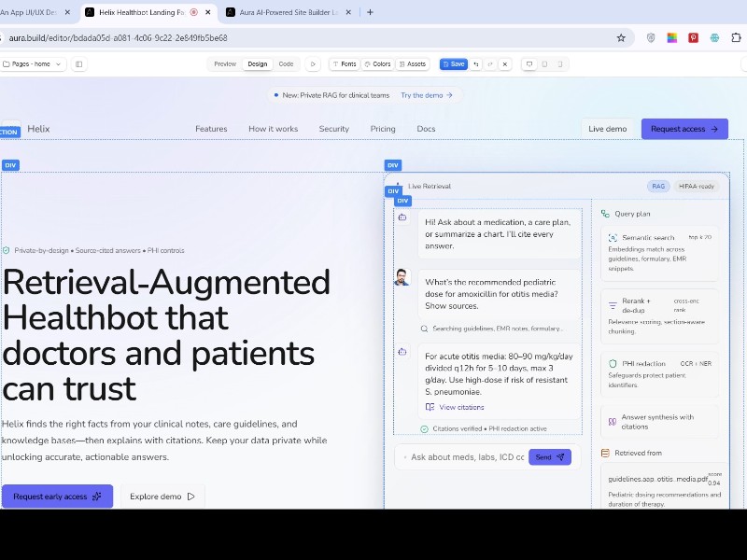Open the Pages - home dropdown
Image resolution: width=747 pixels, height=560 pixels.
(33, 64)
